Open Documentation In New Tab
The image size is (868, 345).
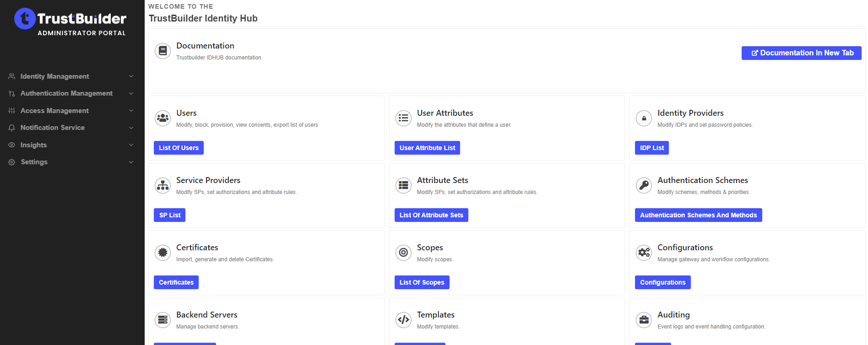[801, 53]
